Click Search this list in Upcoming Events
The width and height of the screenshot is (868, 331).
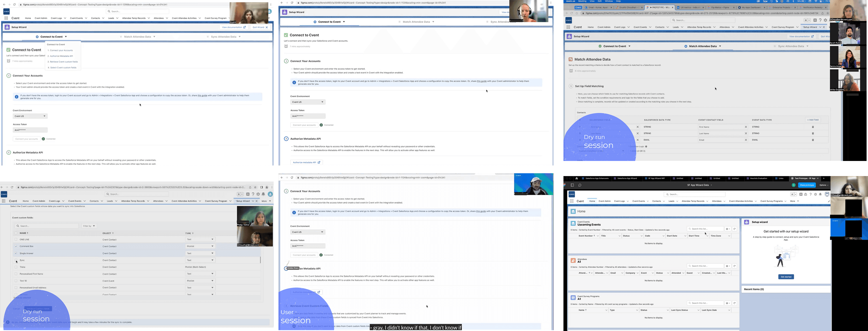(x=705, y=229)
